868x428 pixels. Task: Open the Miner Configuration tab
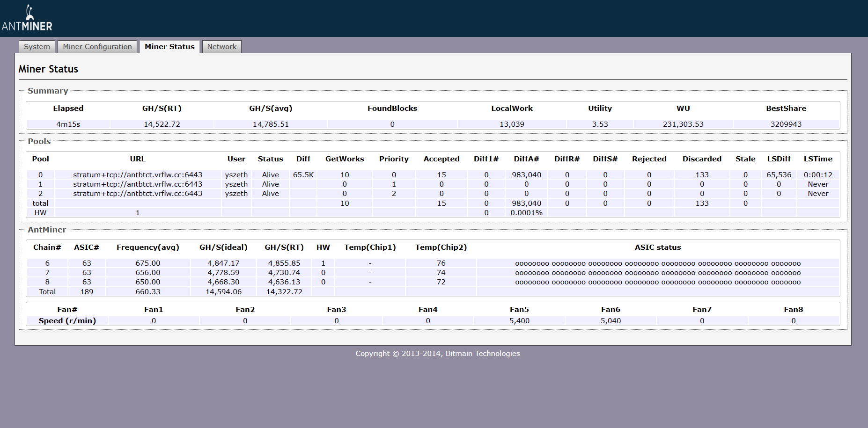point(97,47)
